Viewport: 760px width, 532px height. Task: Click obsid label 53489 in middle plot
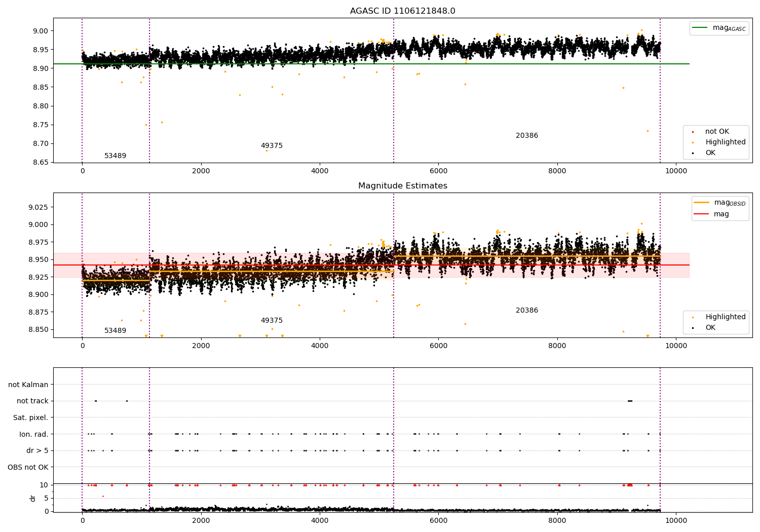tap(115, 331)
